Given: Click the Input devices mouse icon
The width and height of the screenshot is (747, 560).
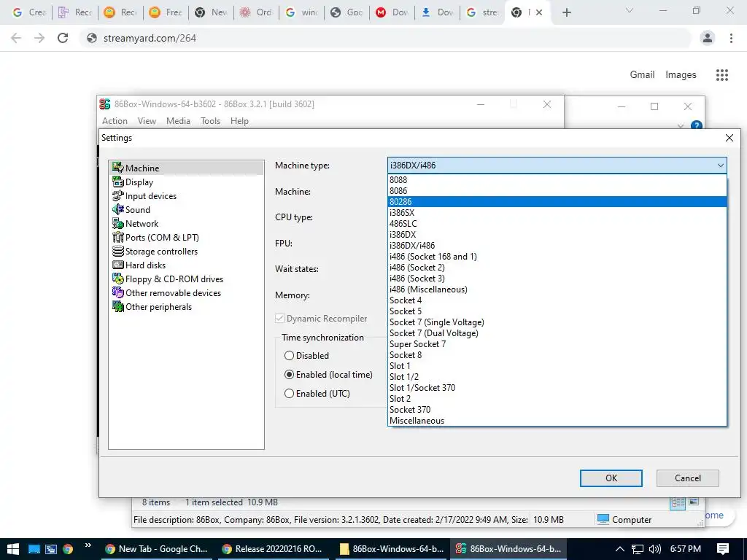Looking at the screenshot, I should (117, 195).
